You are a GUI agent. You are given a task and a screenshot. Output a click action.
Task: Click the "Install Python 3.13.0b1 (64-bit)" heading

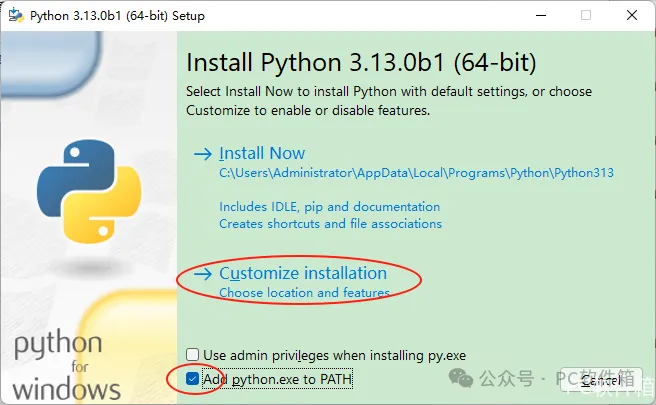(361, 63)
